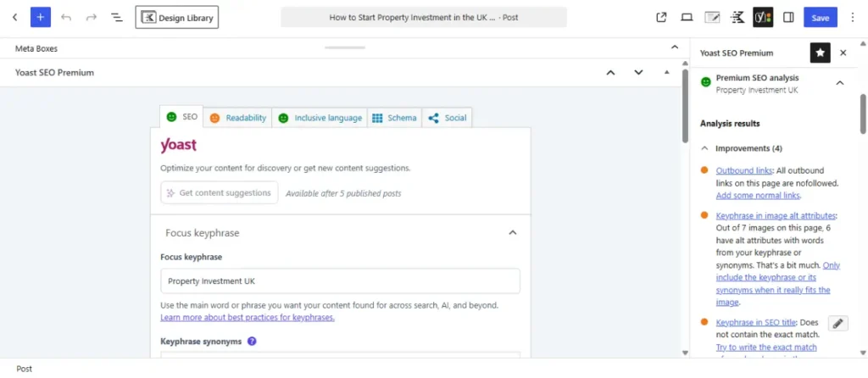Collapse the Focus keyphrase section
Screen dimensions: 868x378
(513, 232)
